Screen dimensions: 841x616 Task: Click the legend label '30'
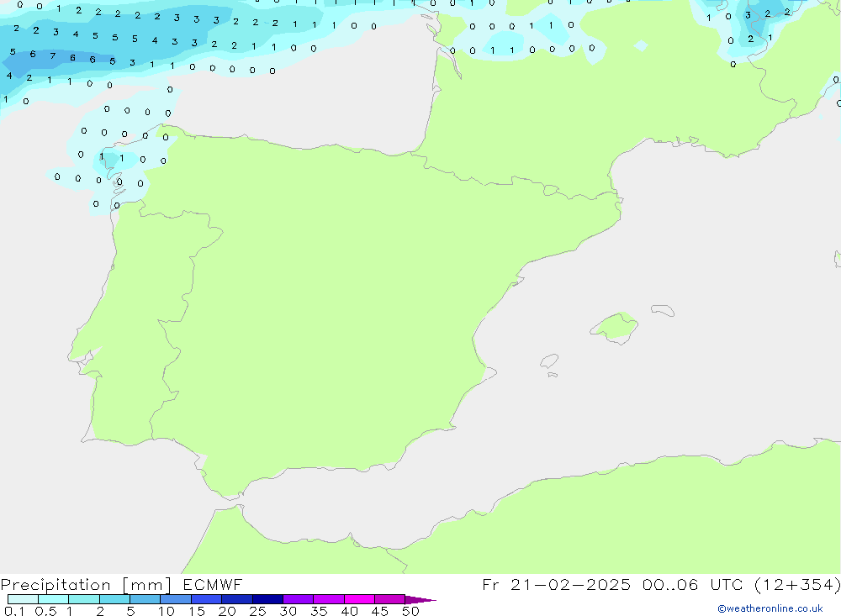[288, 611]
